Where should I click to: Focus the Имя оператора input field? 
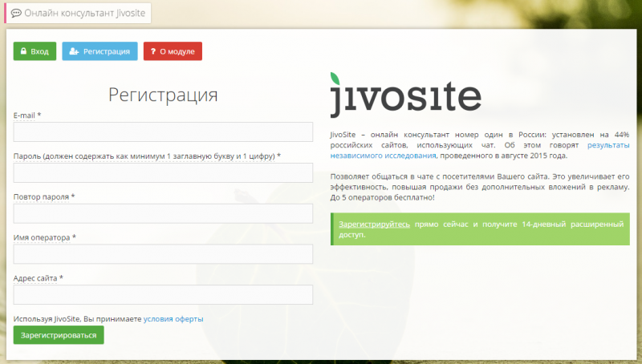tap(163, 254)
